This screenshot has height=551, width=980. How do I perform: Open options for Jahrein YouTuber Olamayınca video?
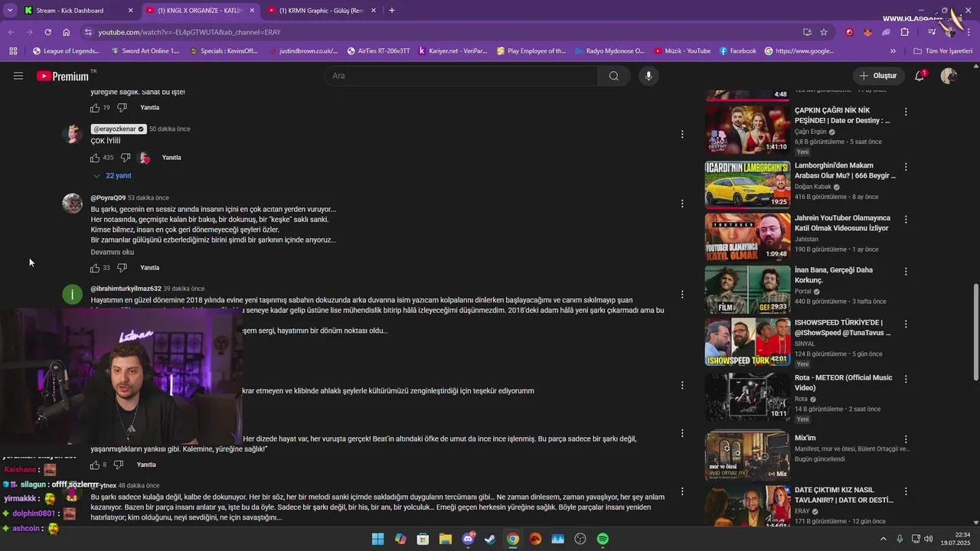pos(906,219)
